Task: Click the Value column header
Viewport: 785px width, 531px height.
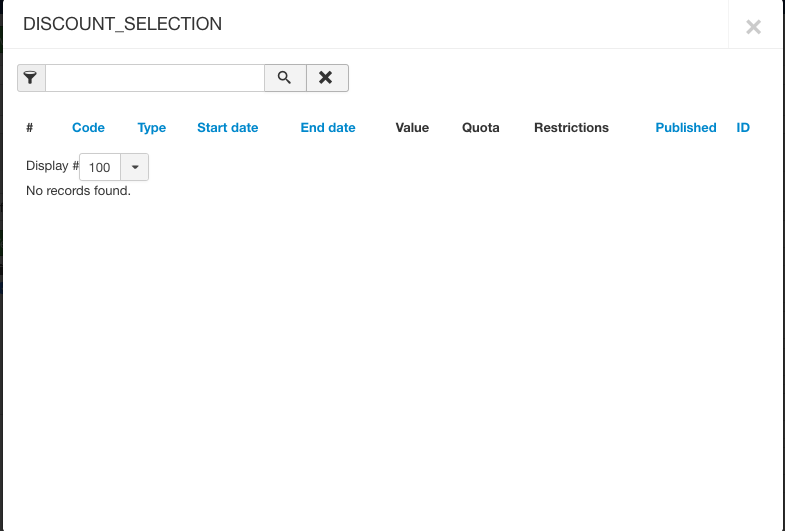Action: 412,128
